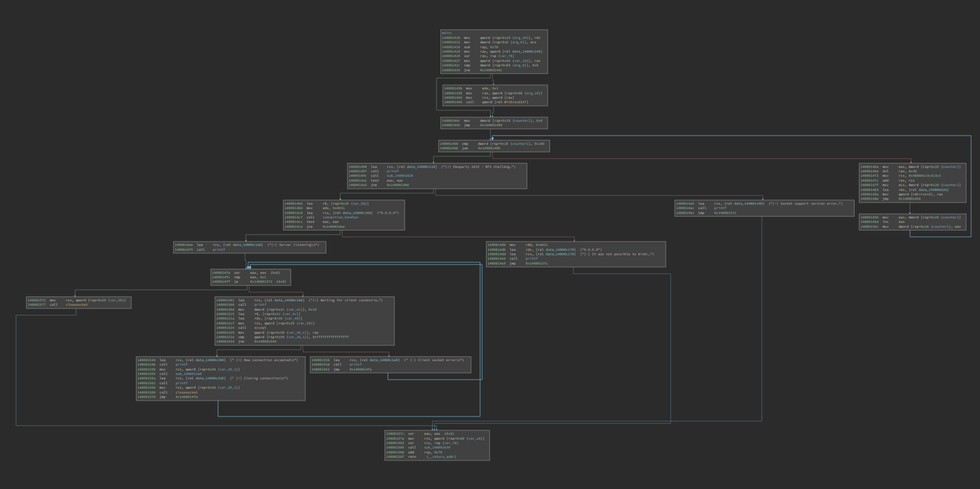Click the sub_140001630 call in return block

[437, 447]
